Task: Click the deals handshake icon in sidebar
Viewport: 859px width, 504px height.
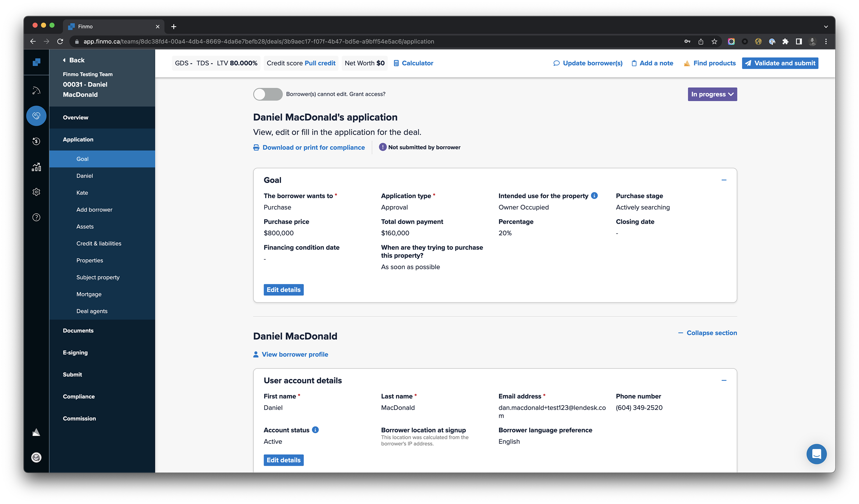Action: coord(36,116)
